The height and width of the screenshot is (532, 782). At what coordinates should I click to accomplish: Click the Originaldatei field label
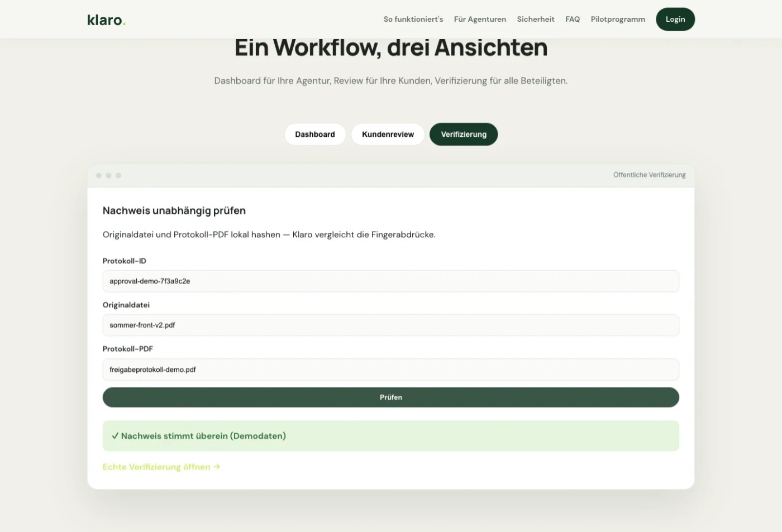[x=126, y=305]
